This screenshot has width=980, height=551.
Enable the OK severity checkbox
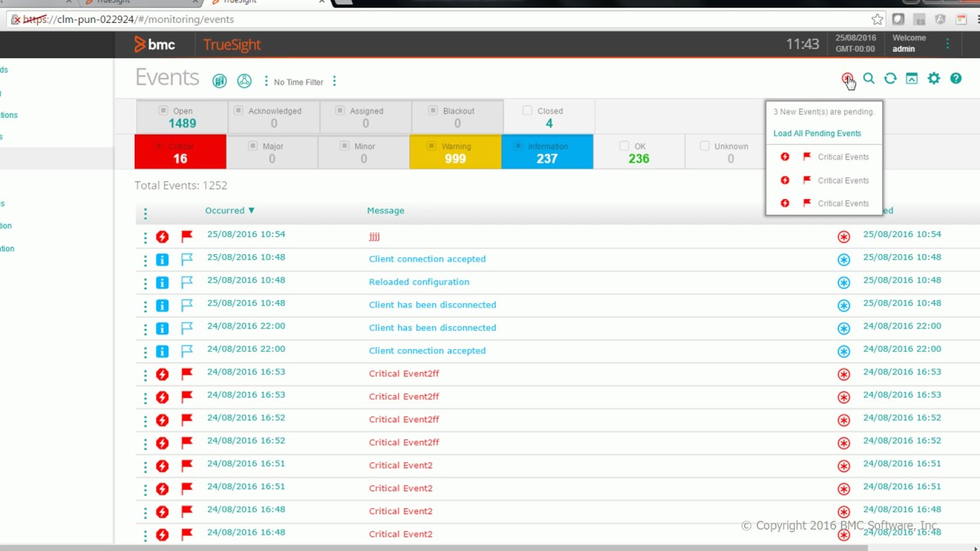[624, 145]
